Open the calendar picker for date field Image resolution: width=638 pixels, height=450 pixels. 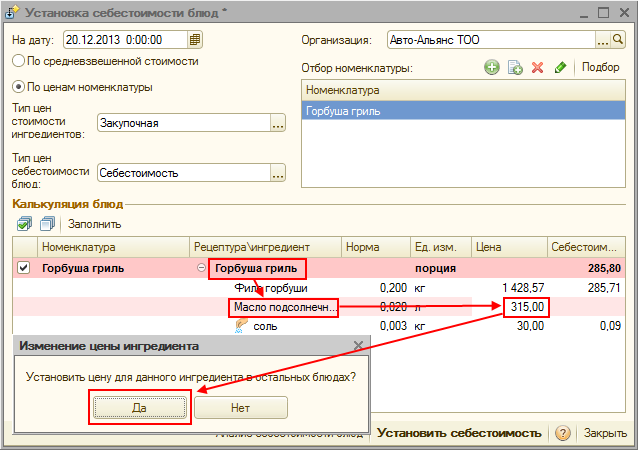click(195, 40)
